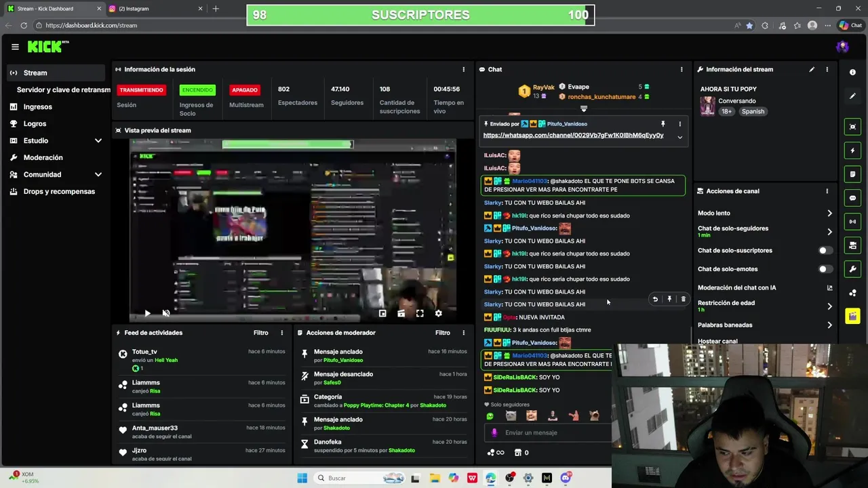
Task: Click Filtro in Acciones de moderador
Action: click(443, 333)
